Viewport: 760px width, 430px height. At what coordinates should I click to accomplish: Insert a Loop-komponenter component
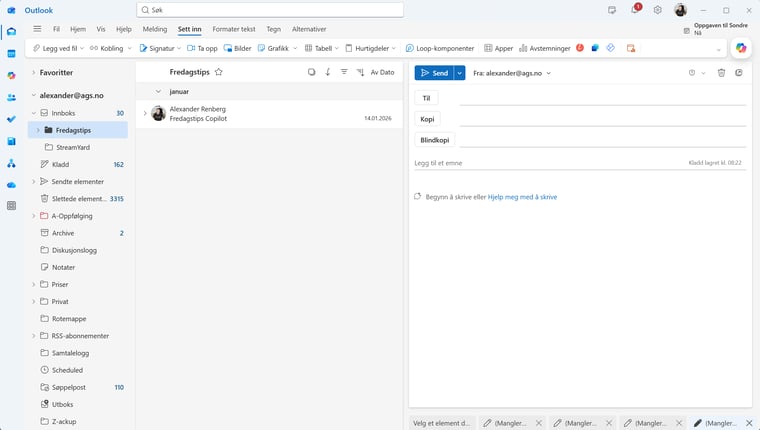(440, 48)
